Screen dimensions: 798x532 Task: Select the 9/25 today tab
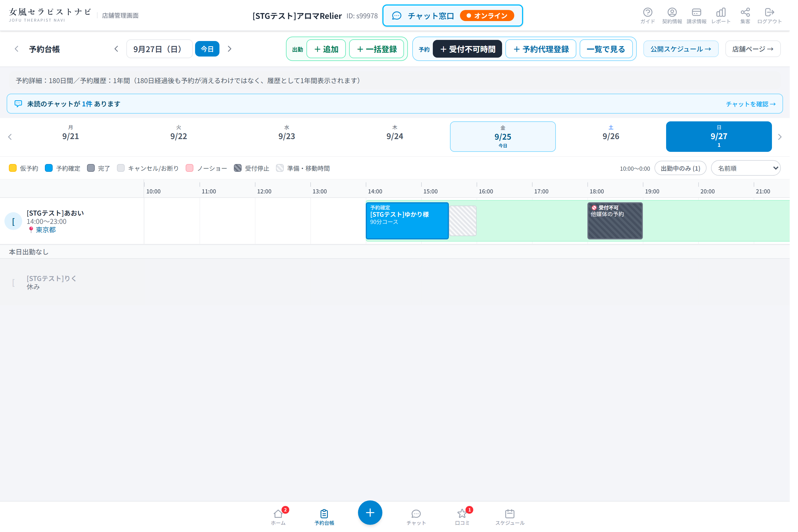point(508,138)
